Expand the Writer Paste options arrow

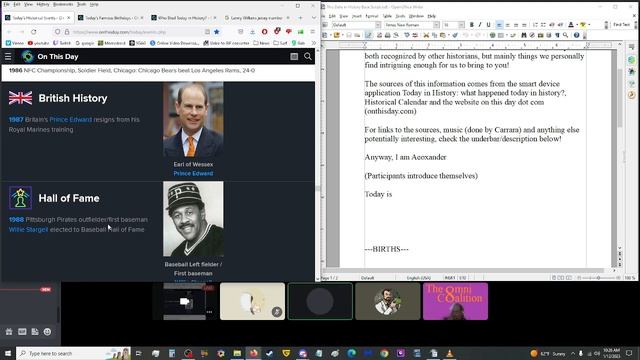pyautogui.click(x=449, y=36)
